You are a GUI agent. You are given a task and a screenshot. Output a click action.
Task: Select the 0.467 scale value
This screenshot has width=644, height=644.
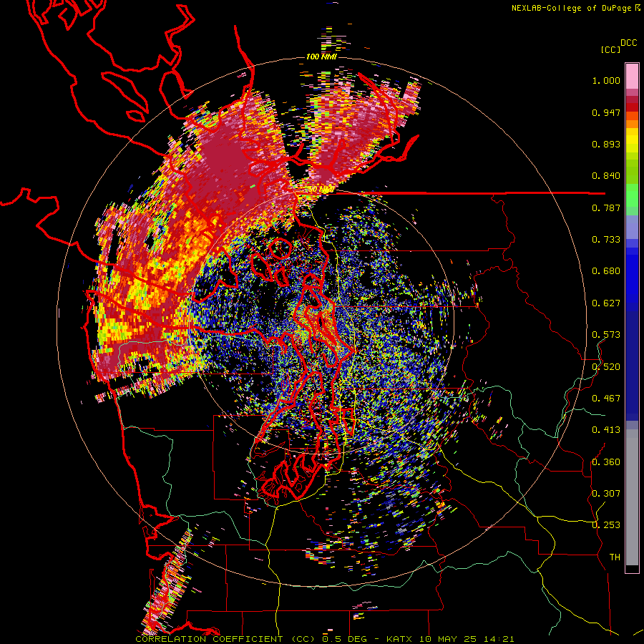pyautogui.click(x=606, y=399)
